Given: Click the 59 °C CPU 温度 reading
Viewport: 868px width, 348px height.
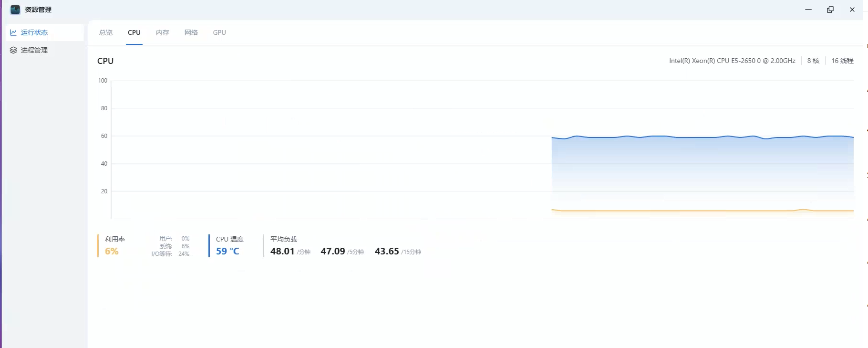Looking at the screenshot, I should pos(227,251).
